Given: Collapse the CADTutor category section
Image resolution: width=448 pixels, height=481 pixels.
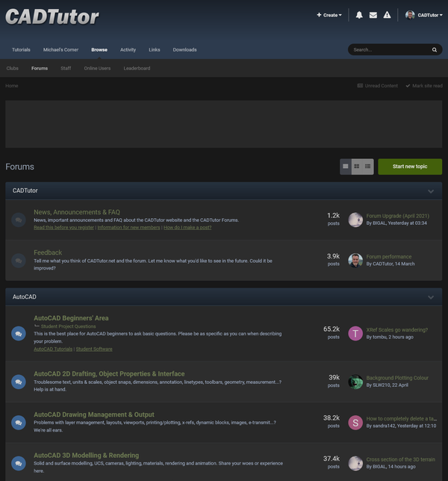Looking at the screenshot, I should 431,191.
